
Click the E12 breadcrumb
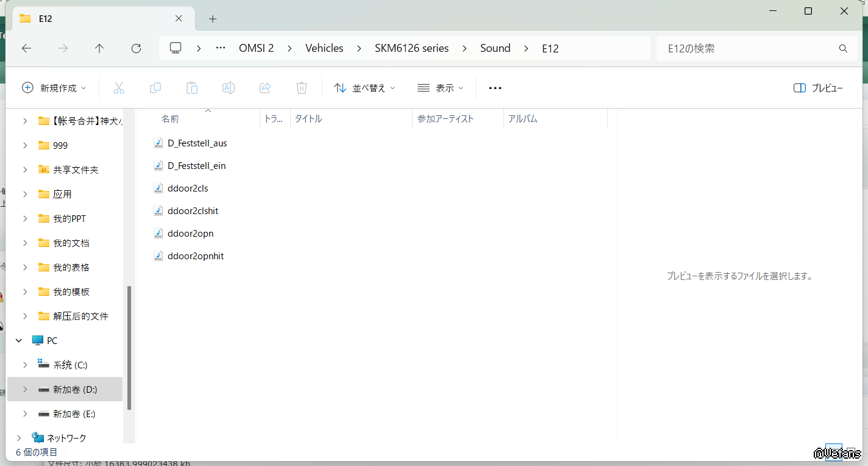pyautogui.click(x=550, y=48)
